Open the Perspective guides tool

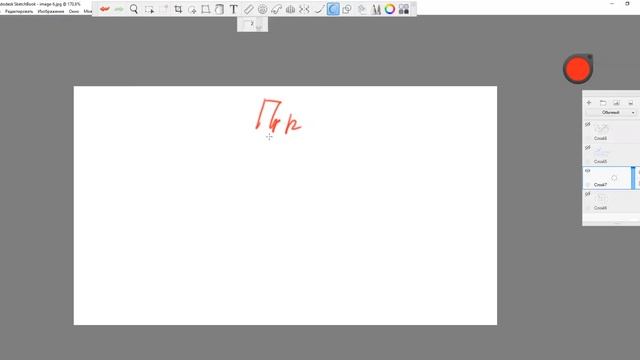click(x=291, y=9)
